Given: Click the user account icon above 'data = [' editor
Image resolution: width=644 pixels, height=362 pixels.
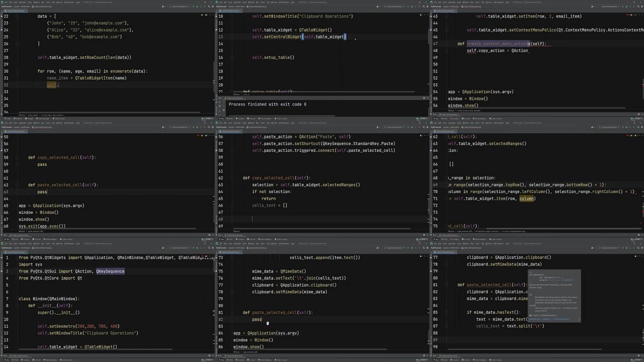Looking at the screenshot, I should pos(163,6).
